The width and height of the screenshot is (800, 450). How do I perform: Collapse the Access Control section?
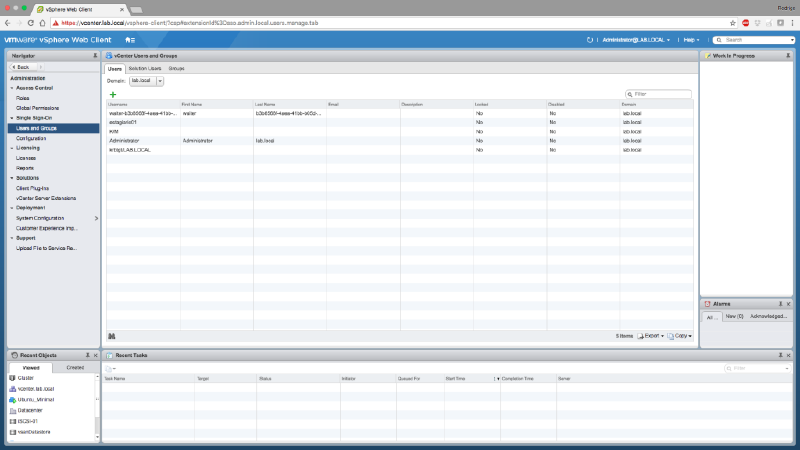point(12,88)
